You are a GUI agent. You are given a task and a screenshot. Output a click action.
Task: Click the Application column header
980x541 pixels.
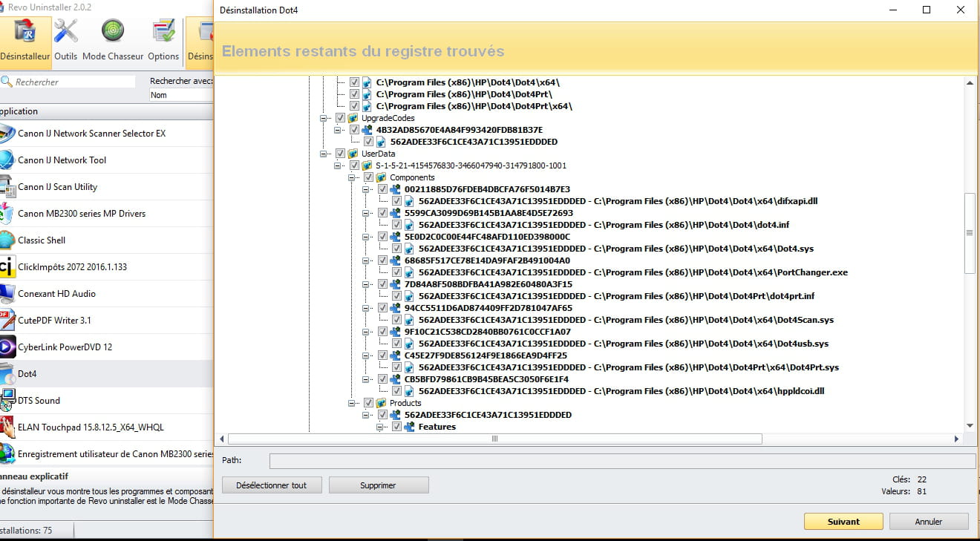pos(106,111)
